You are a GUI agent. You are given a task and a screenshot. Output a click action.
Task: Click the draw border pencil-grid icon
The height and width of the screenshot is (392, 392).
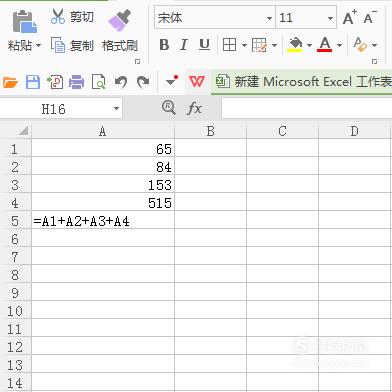(x=259, y=45)
